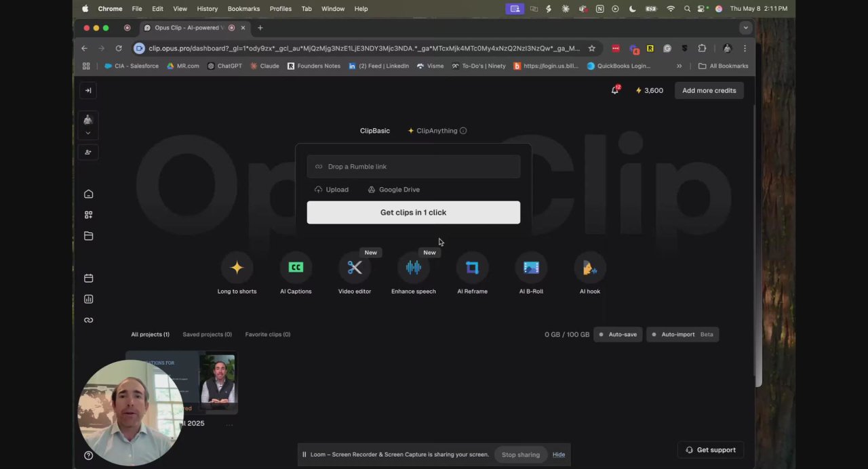The width and height of the screenshot is (868, 469).
Task: Open the Apple menu
Action: tap(85, 9)
